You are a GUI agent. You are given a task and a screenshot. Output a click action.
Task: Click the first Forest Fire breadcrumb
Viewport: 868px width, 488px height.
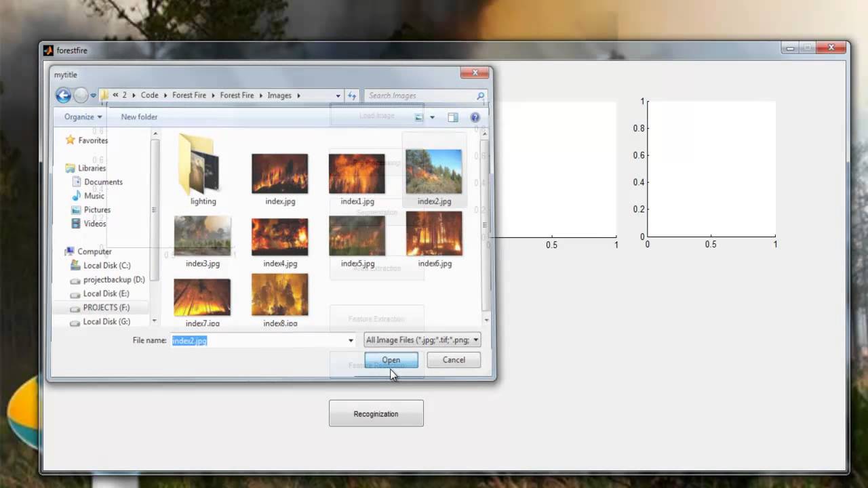189,96
